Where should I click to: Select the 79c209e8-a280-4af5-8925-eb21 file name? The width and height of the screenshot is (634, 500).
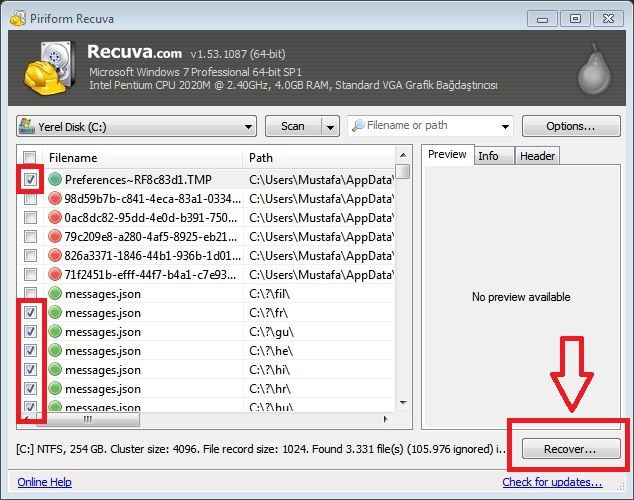pos(151,236)
